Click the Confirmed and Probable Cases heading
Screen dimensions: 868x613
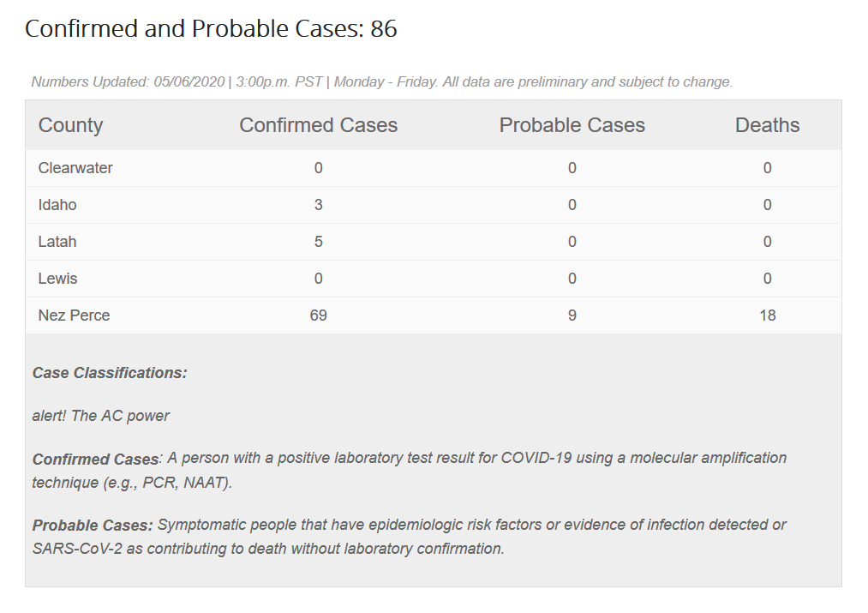pyautogui.click(x=211, y=29)
